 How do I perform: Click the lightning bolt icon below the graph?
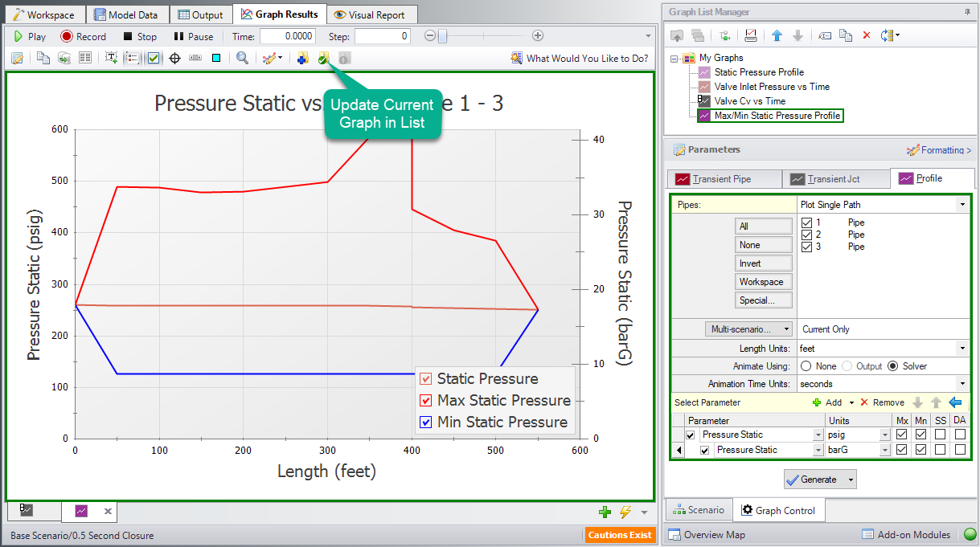(x=625, y=512)
